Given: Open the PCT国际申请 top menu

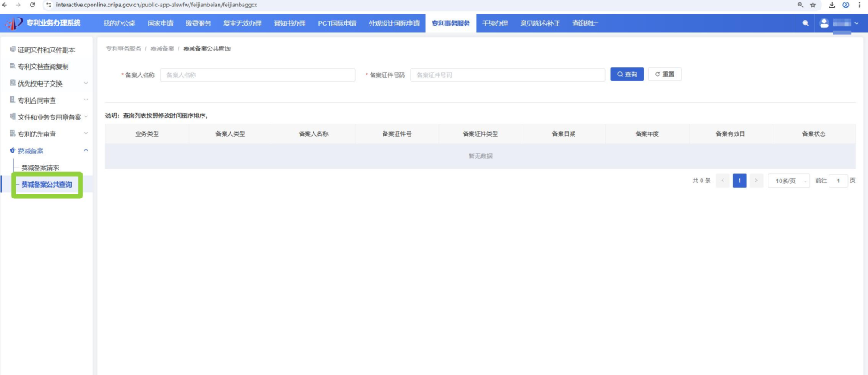Looking at the screenshot, I should click(337, 24).
